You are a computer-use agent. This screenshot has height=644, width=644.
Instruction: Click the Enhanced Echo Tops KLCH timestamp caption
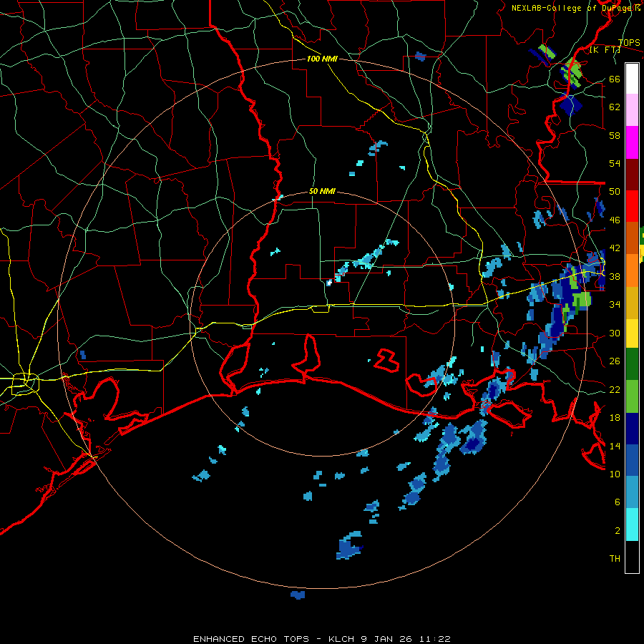coord(322,639)
